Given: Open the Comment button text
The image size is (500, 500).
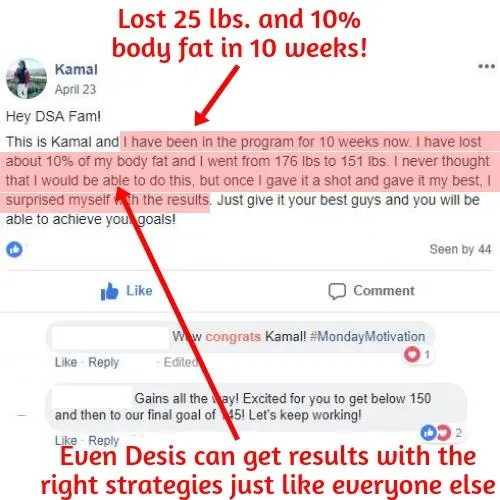Looking at the screenshot, I should [x=384, y=291].
